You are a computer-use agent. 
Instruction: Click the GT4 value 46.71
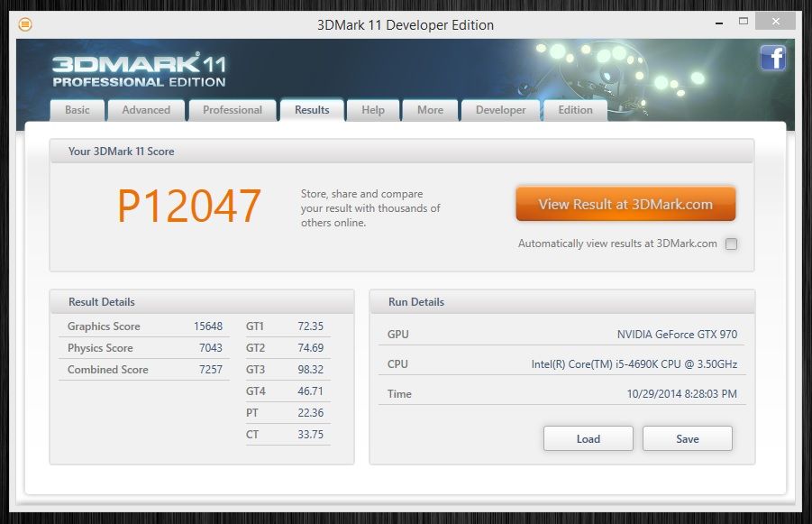pos(310,391)
